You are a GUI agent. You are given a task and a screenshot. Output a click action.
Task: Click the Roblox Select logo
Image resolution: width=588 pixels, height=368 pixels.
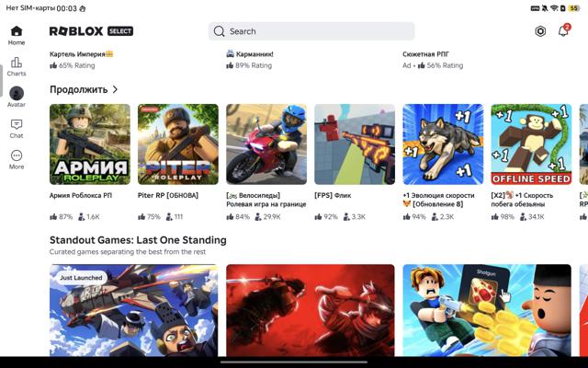pos(91,31)
